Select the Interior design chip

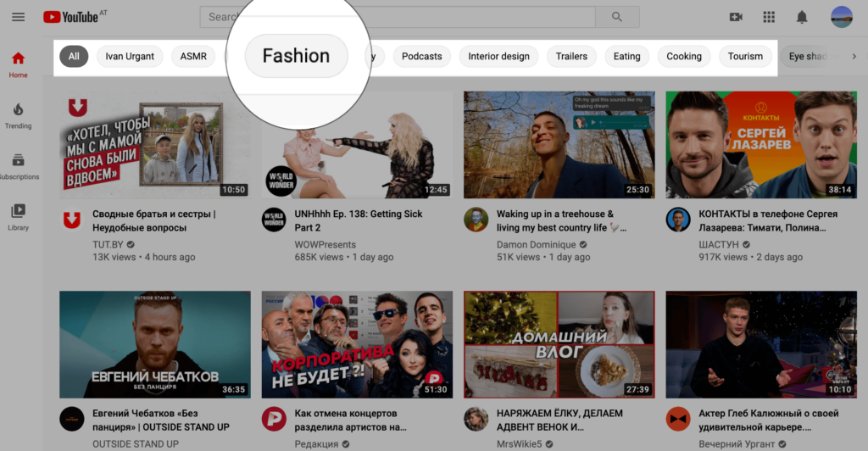click(x=498, y=57)
